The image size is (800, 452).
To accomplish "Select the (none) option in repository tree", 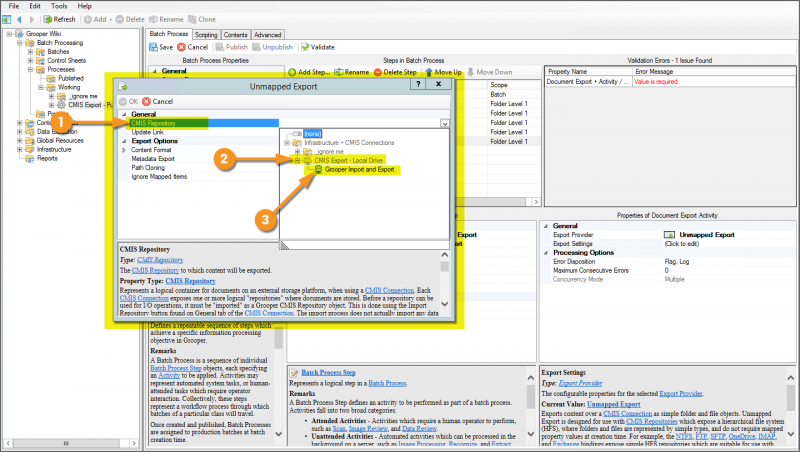I will pos(312,134).
